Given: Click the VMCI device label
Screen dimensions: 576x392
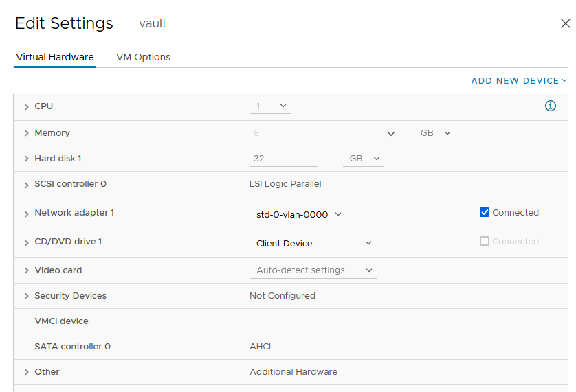Looking at the screenshot, I should point(61,321).
